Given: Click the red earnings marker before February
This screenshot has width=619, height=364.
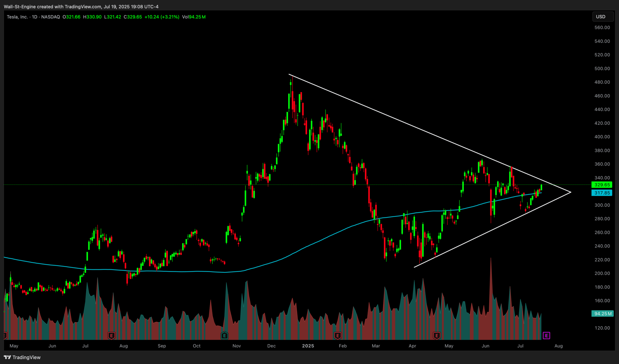Looking at the screenshot, I should tap(338, 336).
